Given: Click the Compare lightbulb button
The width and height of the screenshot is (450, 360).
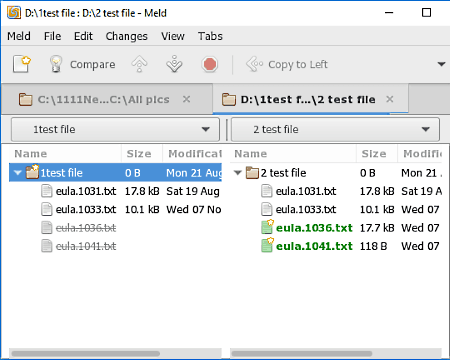Looking at the screenshot, I should coord(82,64).
